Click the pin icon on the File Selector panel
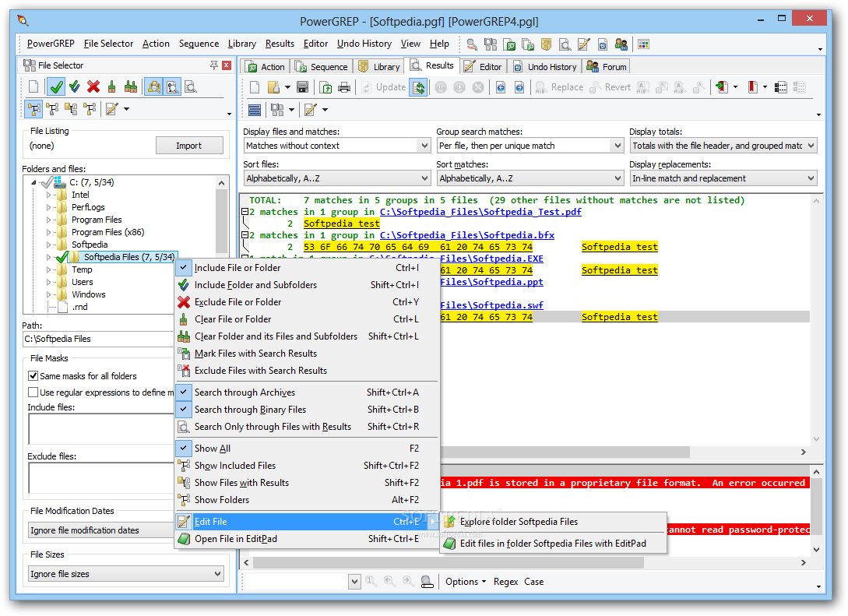Screen dimensions: 848x616 213,65
